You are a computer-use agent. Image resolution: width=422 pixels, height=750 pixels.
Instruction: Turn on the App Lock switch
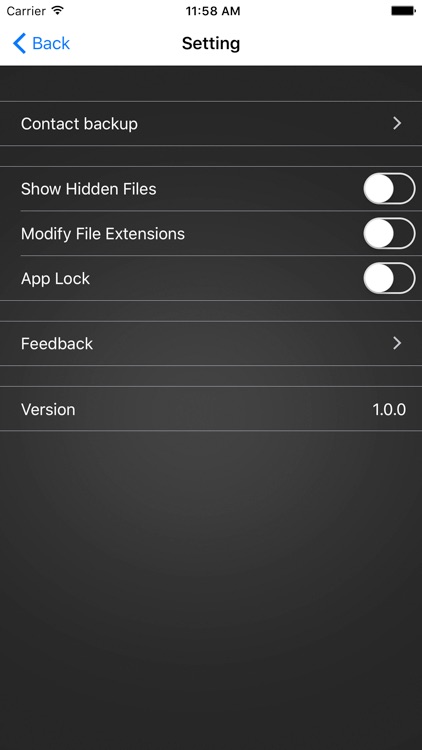point(389,278)
